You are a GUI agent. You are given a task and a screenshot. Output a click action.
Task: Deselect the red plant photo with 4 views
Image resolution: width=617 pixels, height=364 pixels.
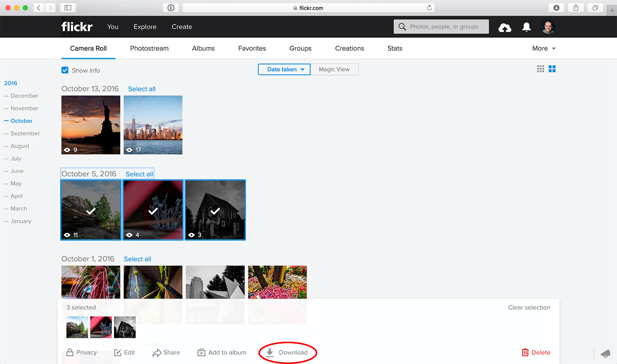coord(153,210)
